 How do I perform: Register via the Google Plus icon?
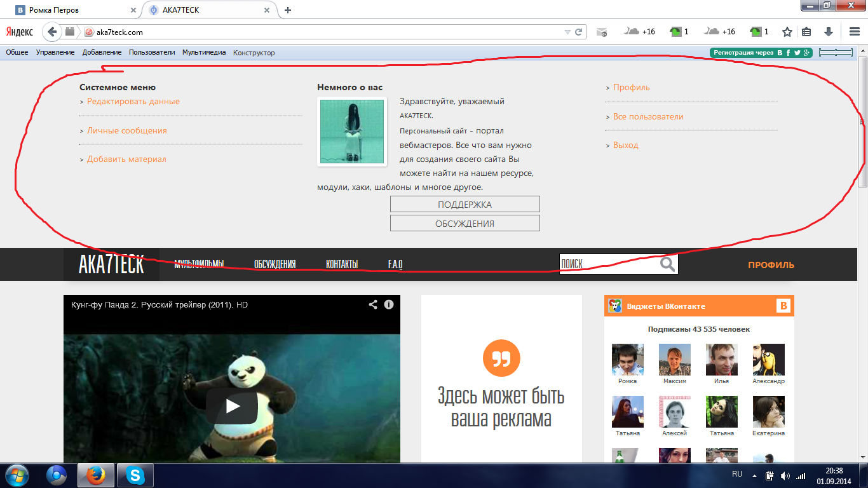[806, 53]
